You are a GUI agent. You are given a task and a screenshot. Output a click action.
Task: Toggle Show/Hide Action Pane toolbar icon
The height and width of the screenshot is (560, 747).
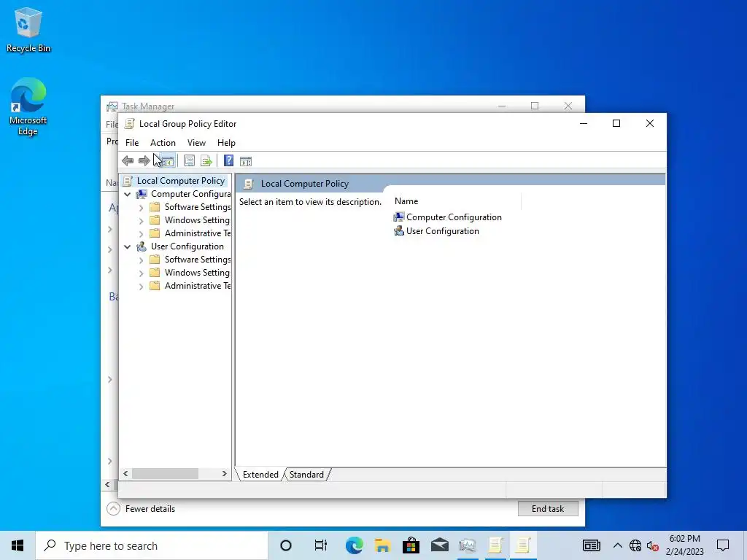246,161
